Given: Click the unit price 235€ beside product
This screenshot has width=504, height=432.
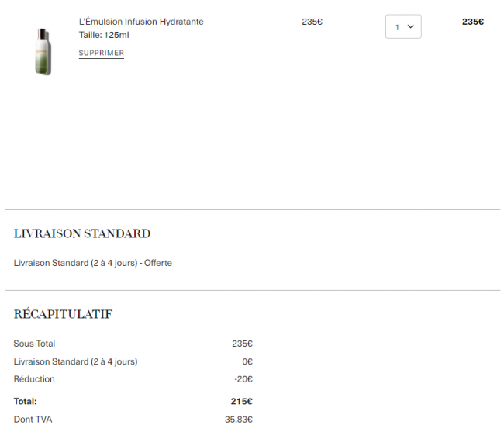Looking at the screenshot, I should pyautogui.click(x=312, y=22).
